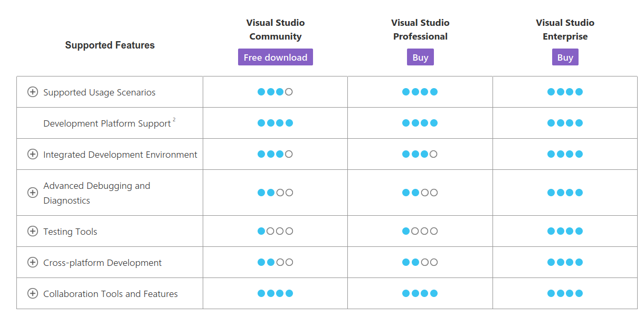The height and width of the screenshot is (316, 644).
Task: Click the Visual Studio Community column header
Action: coord(275,30)
